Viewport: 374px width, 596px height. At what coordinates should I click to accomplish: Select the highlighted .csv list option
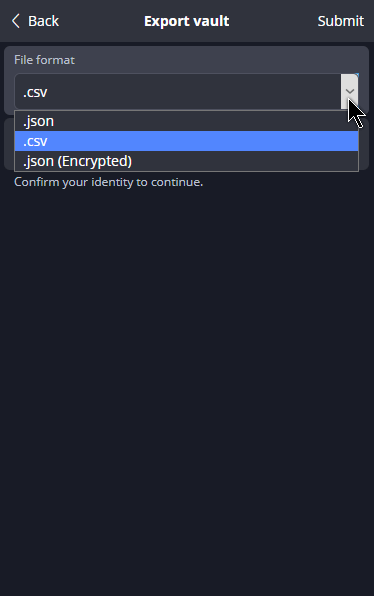[186, 141]
